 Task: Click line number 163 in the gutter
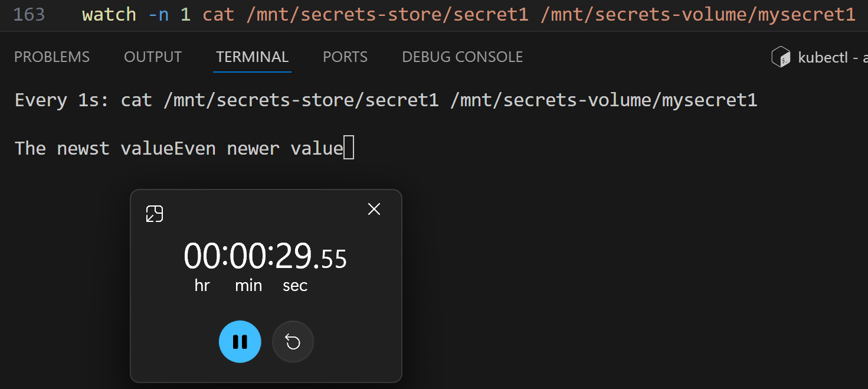[29, 14]
